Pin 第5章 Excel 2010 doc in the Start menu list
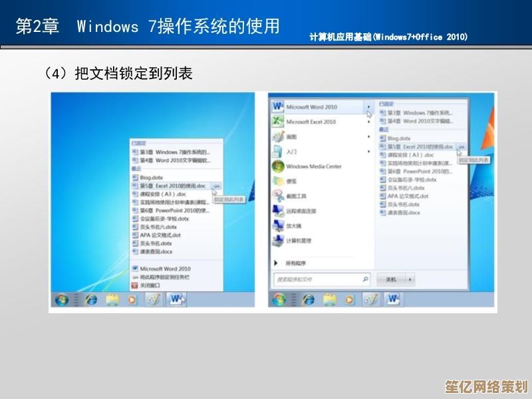 pos(462,146)
